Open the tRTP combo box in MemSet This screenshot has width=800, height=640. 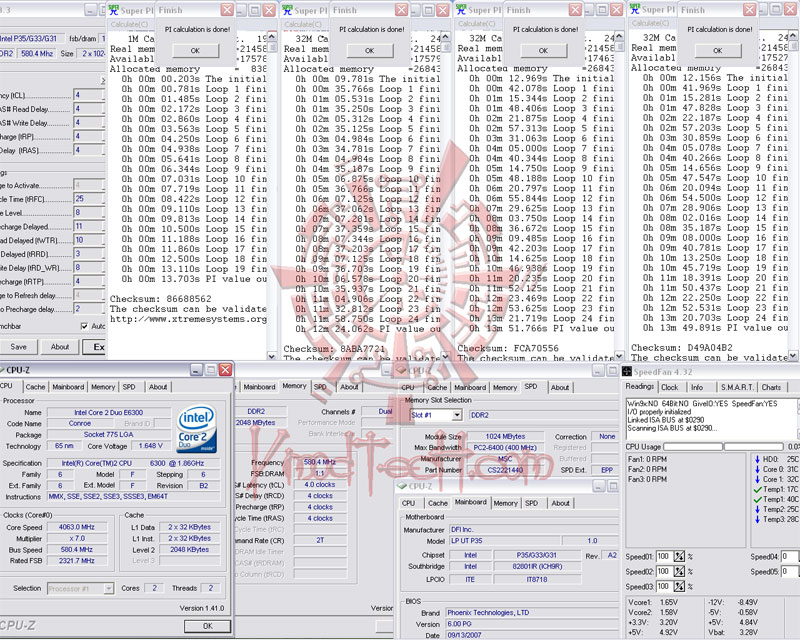tap(89, 281)
